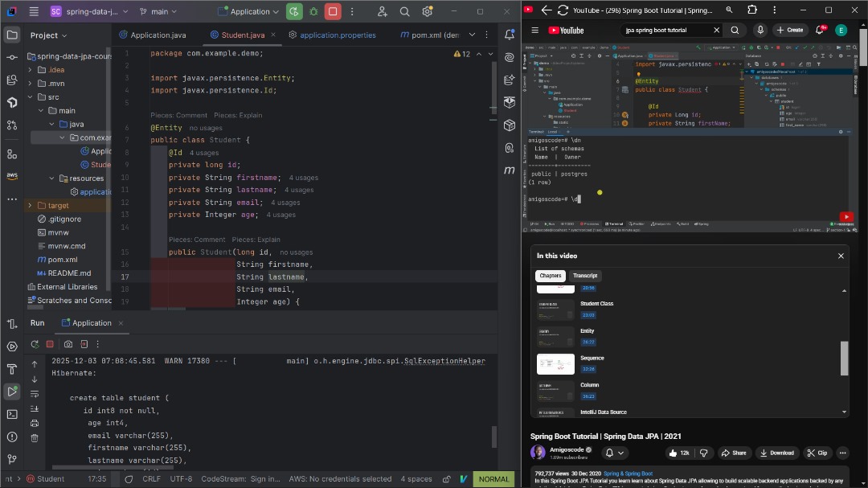Stop process in Run panel toolbar

pyautogui.click(x=50, y=344)
